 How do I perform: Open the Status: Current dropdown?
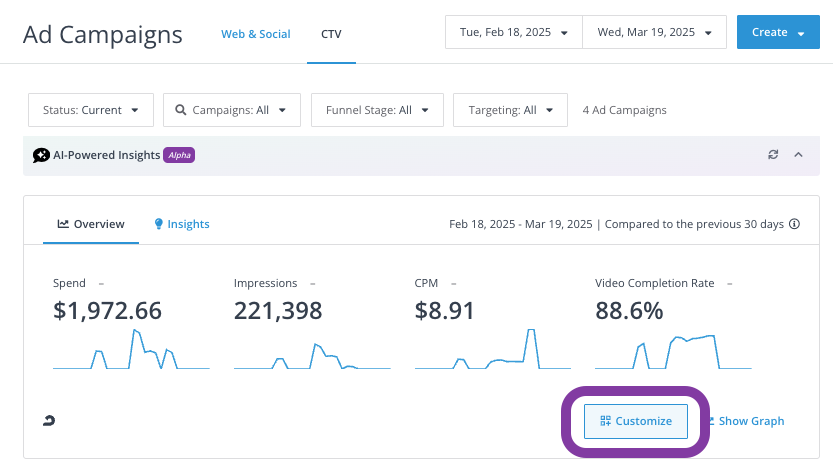click(91, 110)
